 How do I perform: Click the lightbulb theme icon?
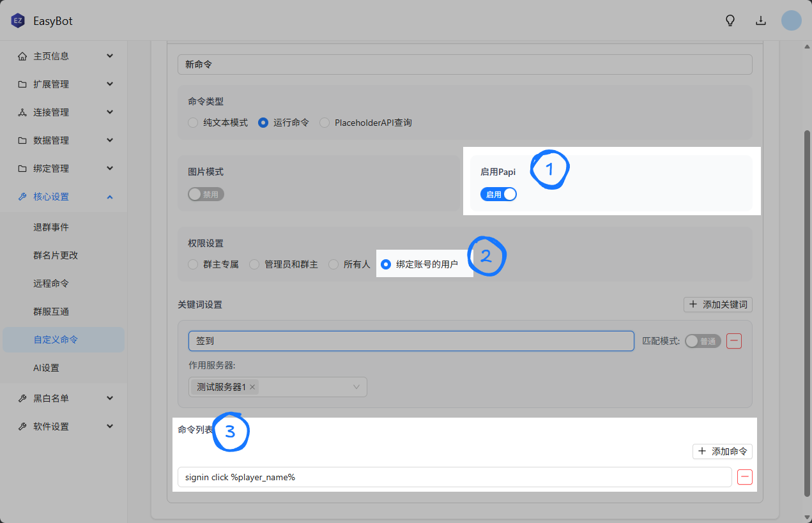[730, 20]
